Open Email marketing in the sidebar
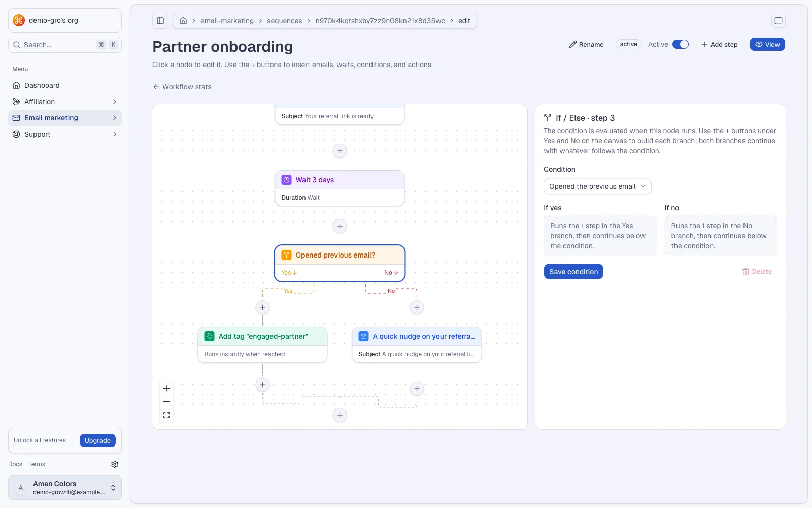The image size is (812, 508). pyautogui.click(x=65, y=118)
